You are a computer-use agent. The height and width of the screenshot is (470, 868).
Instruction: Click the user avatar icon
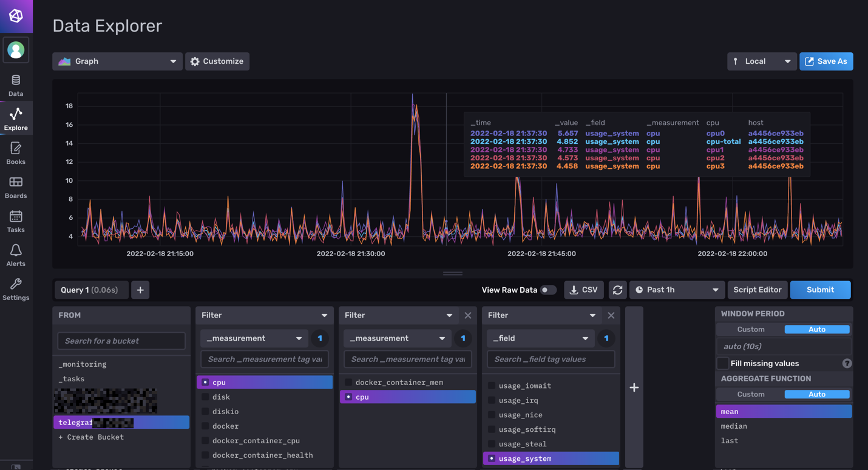(16, 50)
